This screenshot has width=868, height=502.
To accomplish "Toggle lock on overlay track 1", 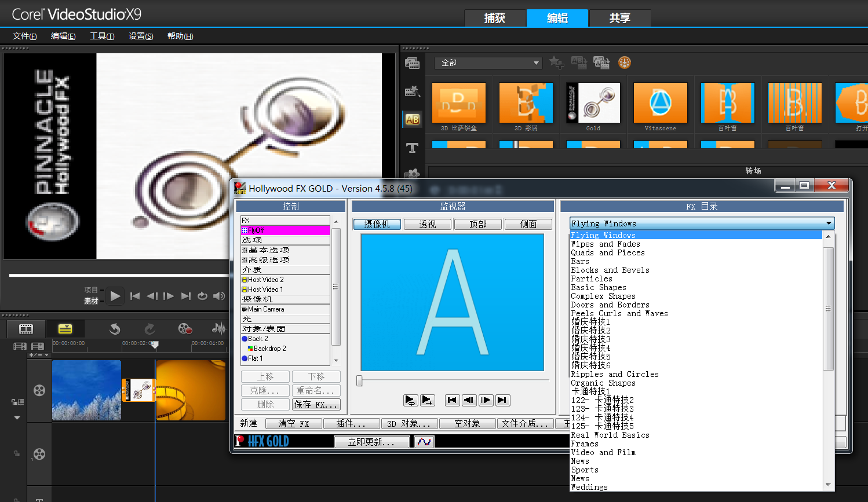I will click(17, 453).
